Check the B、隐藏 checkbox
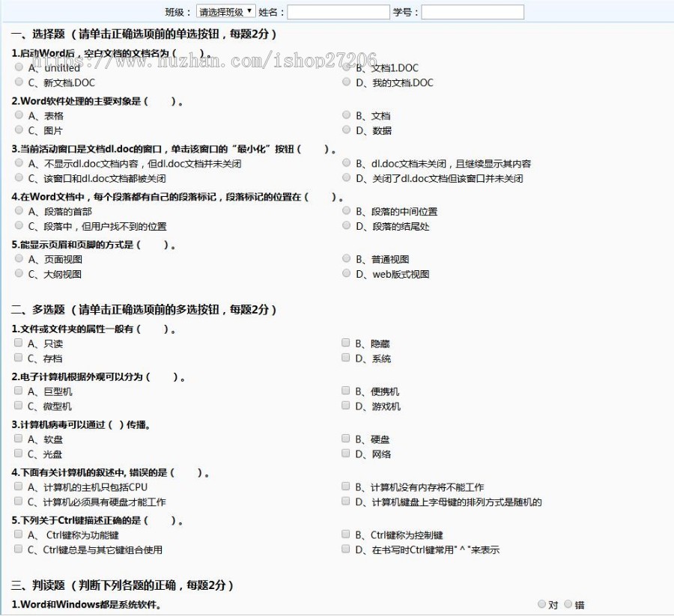 coord(345,342)
